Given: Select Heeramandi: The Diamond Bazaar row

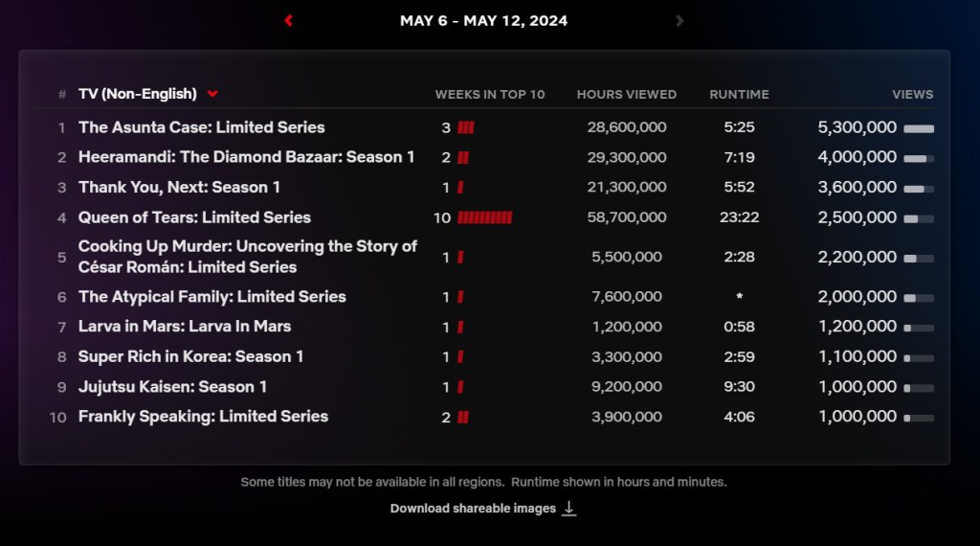Looking at the screenshot, I should tap(246, 157).
